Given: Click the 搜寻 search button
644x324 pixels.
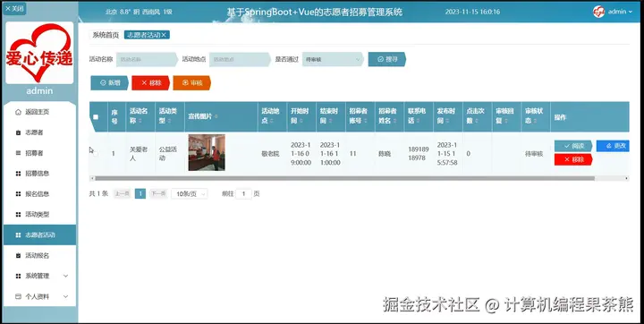Looking at the screenshot, I should click(x=387, y=59).
